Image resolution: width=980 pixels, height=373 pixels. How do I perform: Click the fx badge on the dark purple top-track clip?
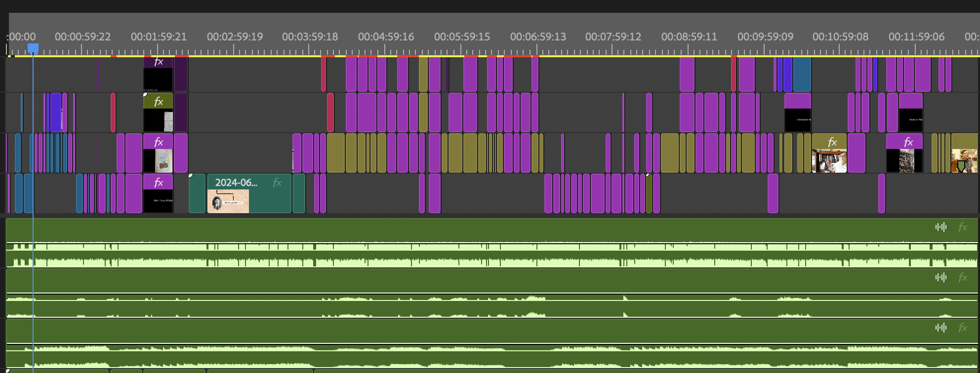coord(159,62)
